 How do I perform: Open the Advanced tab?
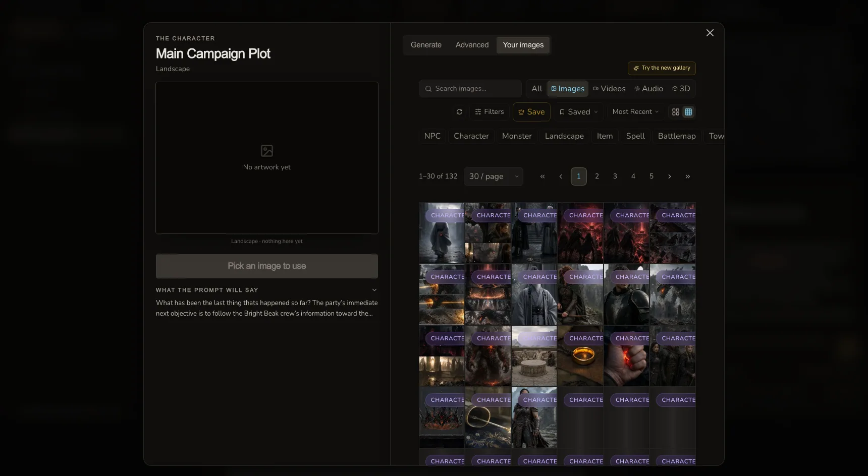(x=472, y=45)
